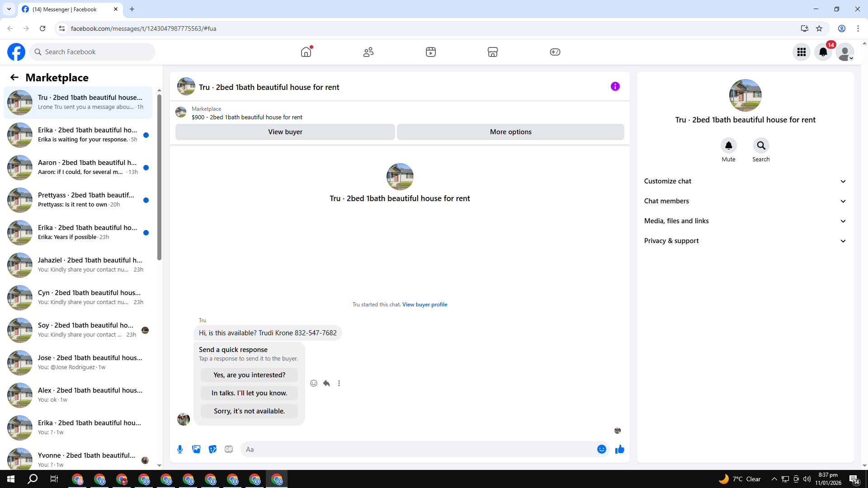
Task: Expand Media, files and links section
Action: coord(745,221)
